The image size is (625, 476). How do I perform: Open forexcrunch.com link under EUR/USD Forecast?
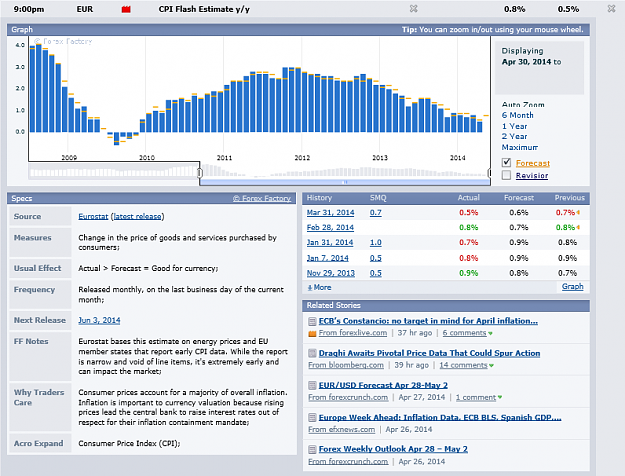[348, 397]
